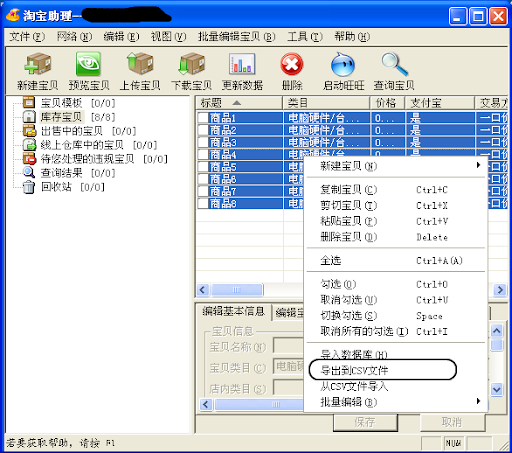Image resolution: width=512 pixels, height=453 pixels.
Task: Open the 批量编辑宝贝 menu
Action: point(236,36)
